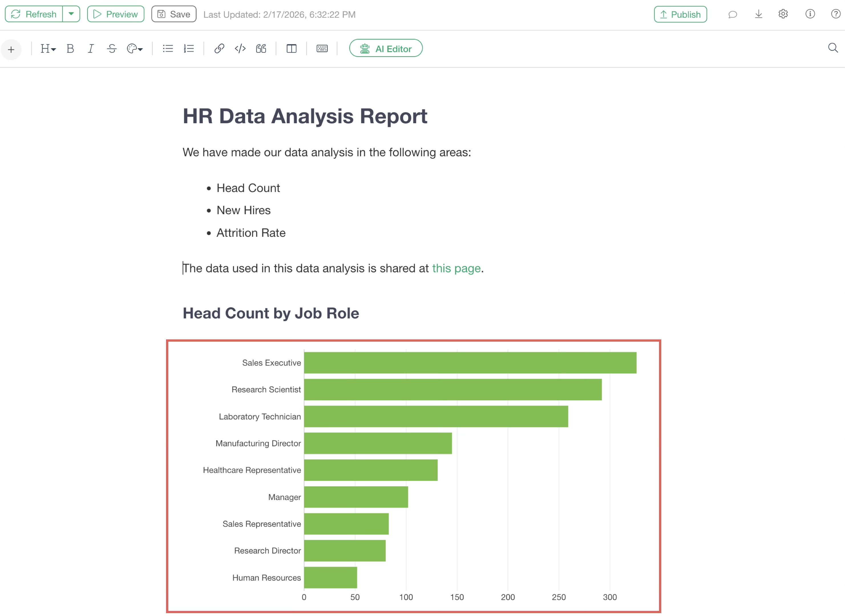Insert column layout
The image size is (845, 616).
click(291, 49)
